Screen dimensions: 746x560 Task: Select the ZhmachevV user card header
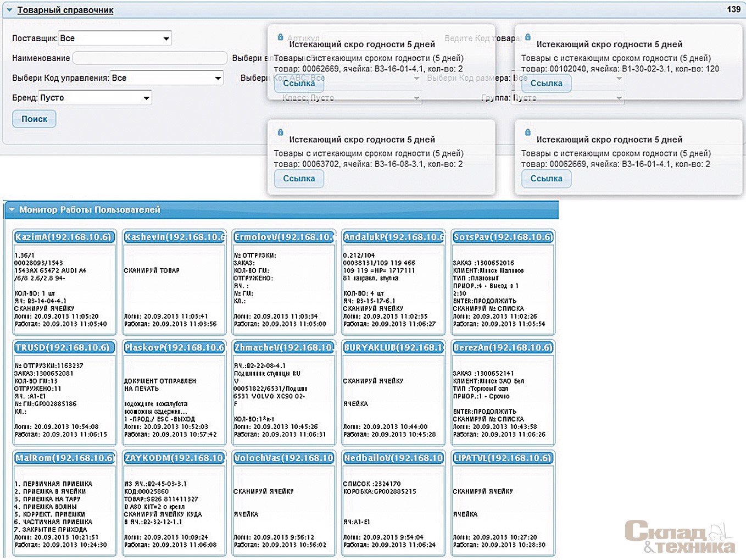283,348
